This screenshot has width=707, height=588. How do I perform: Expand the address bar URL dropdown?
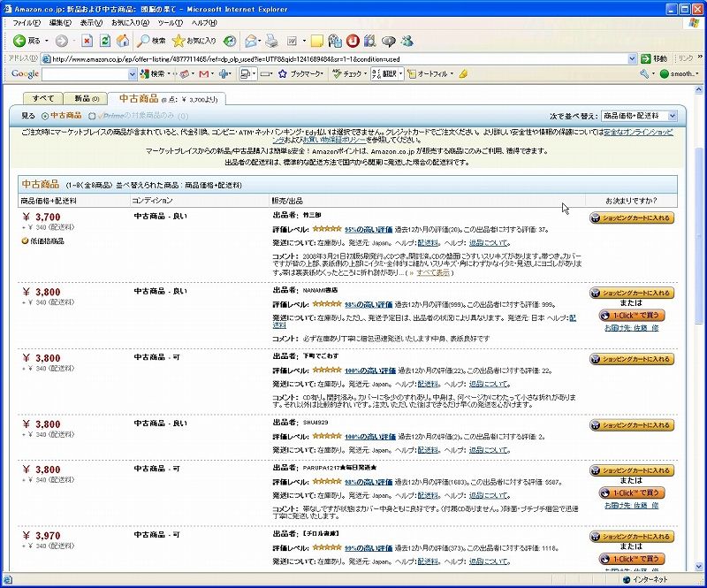pyautogui.click(x=633, y=58)
